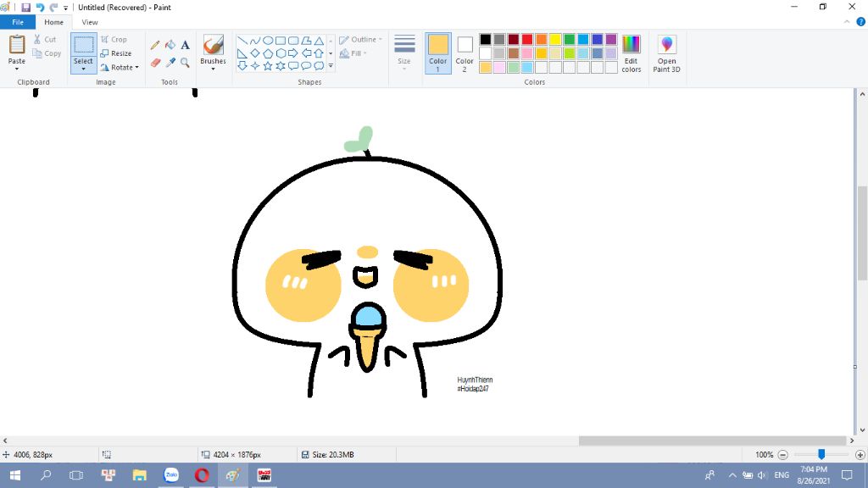Choose the Diamond shape
The image size is (868, 488).
click(254, 53)
